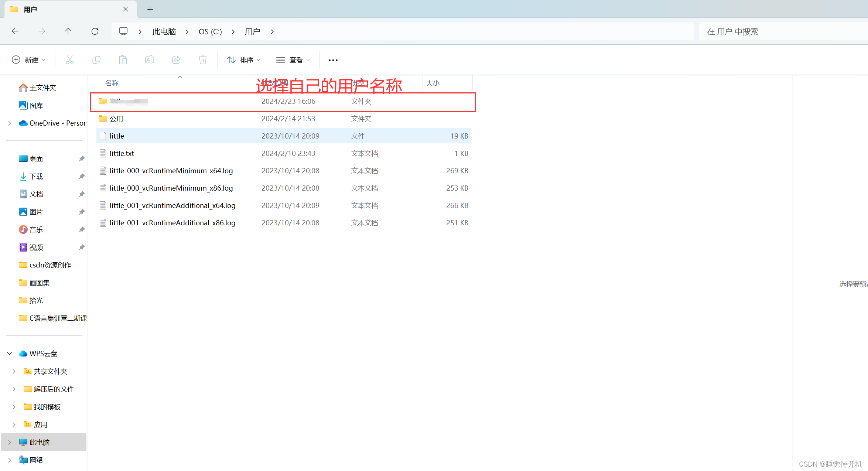
Task: Click the Rename icon in toolbar
Action: click(150, 60)
